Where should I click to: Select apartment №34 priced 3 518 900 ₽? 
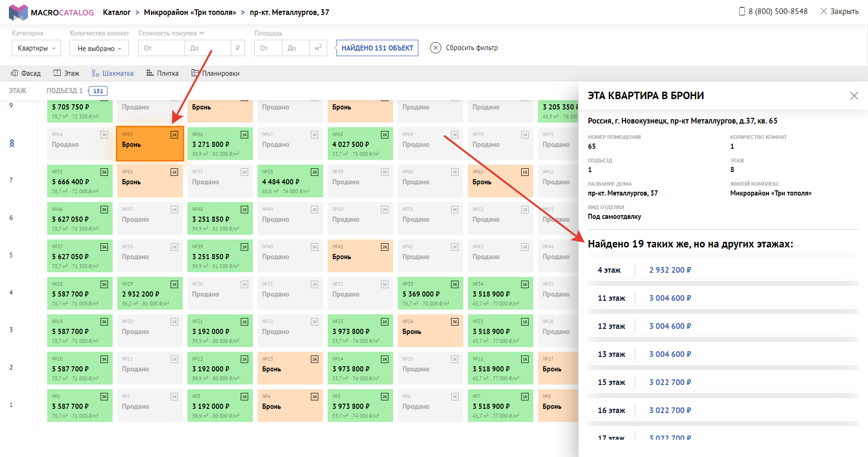501,293
